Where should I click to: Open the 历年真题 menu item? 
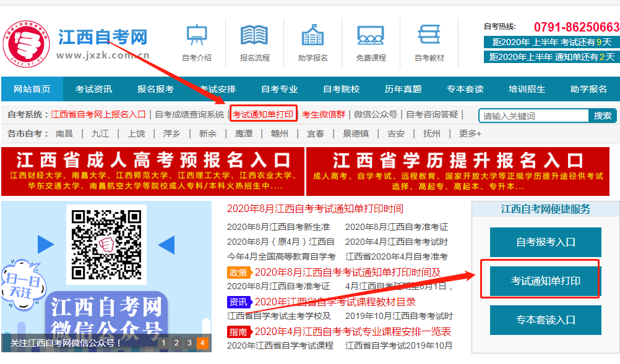click(x=403, y=89)
